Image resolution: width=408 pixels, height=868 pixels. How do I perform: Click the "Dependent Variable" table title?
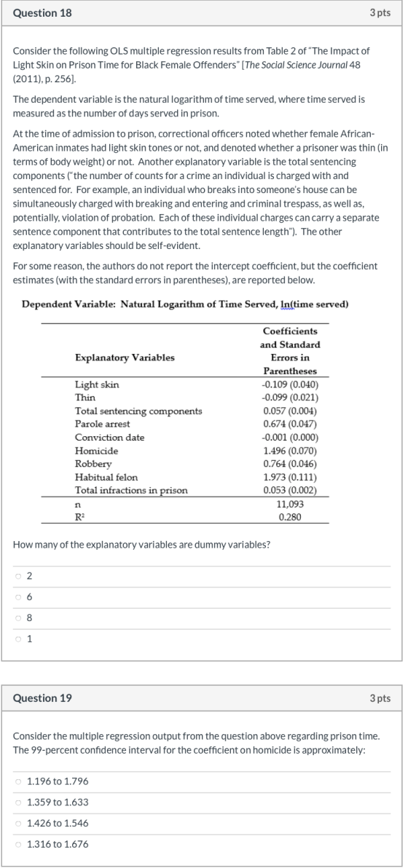pyautogui.click(x=185, y=304)
